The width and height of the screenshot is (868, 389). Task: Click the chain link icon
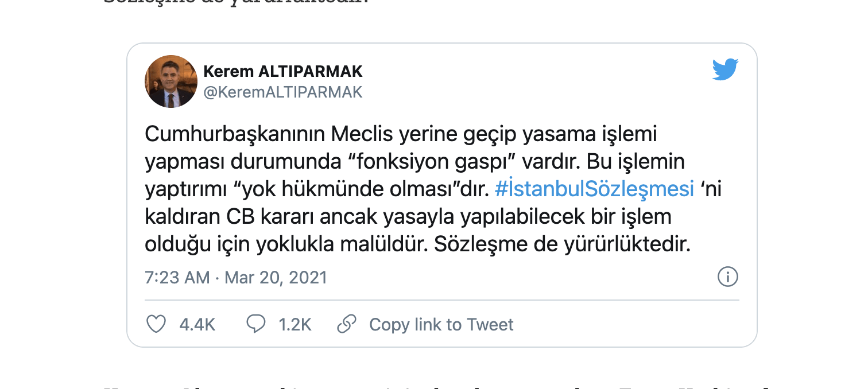(x=347, y=324)
